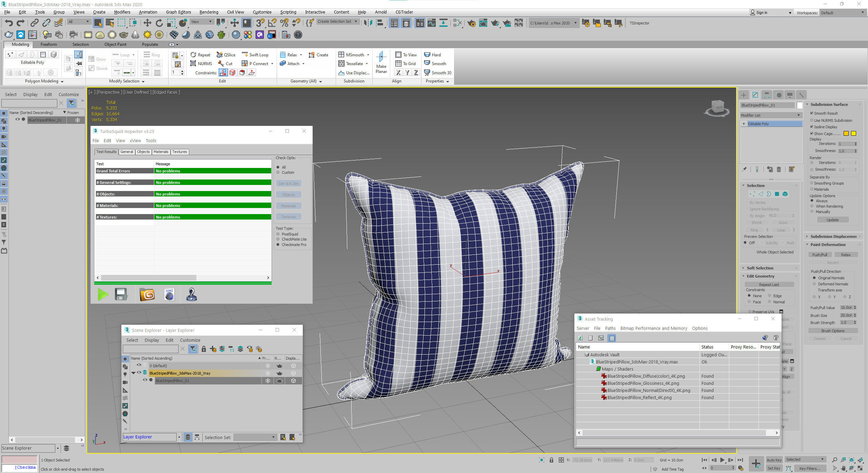The width and height of the screenshot is (868, 473).
Task: Select When Rendering update option
Action: (x=812, y=206)
